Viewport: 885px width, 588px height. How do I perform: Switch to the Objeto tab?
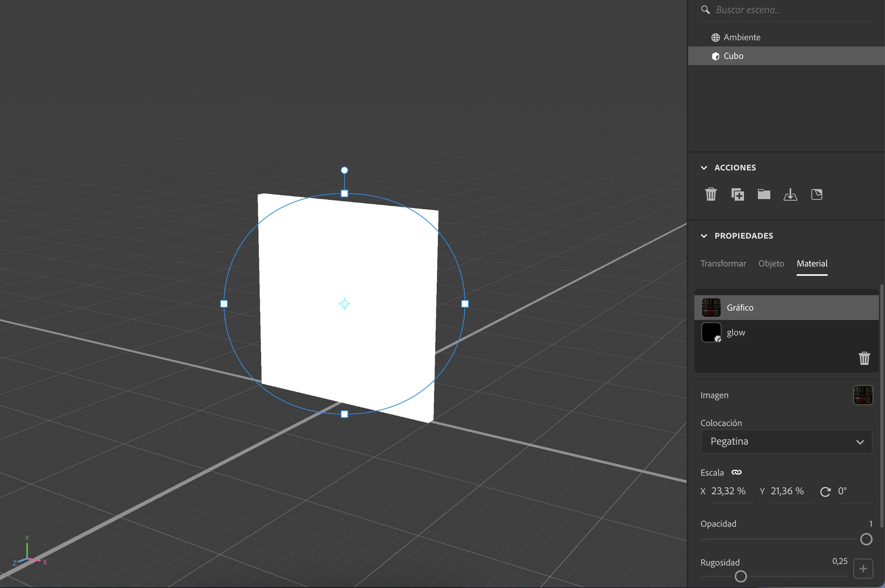pyautogui.click(x=771, y=263)
